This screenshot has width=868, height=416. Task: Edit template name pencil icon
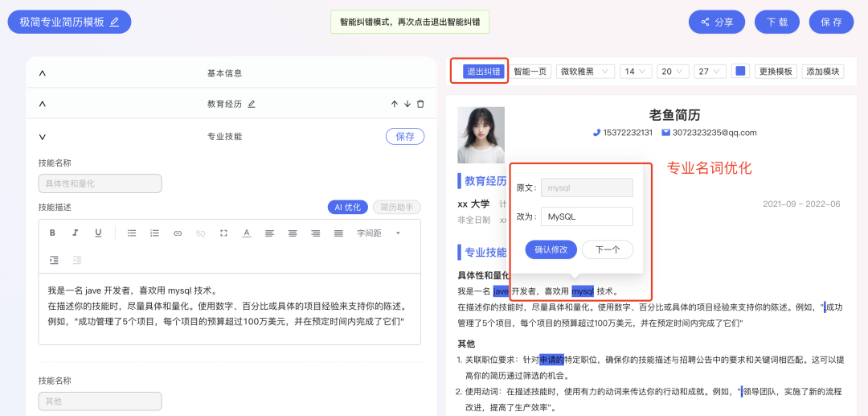point(115,23)
